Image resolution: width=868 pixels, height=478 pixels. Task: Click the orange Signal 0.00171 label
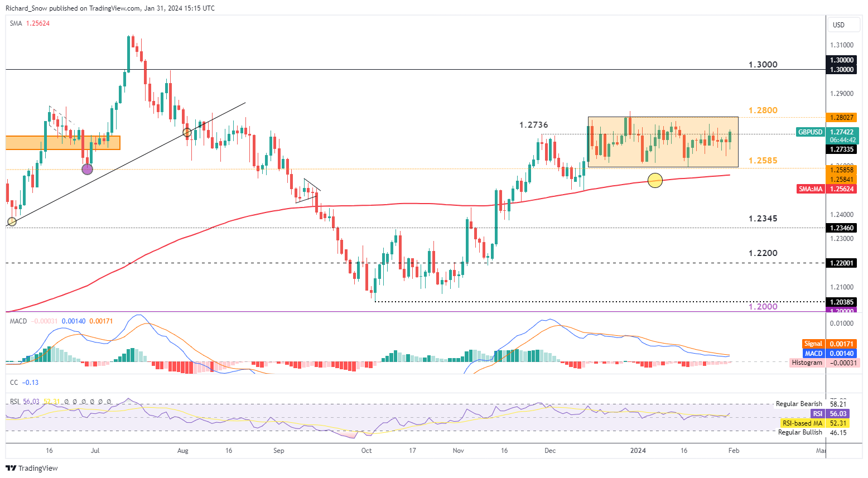pos(830,344)
